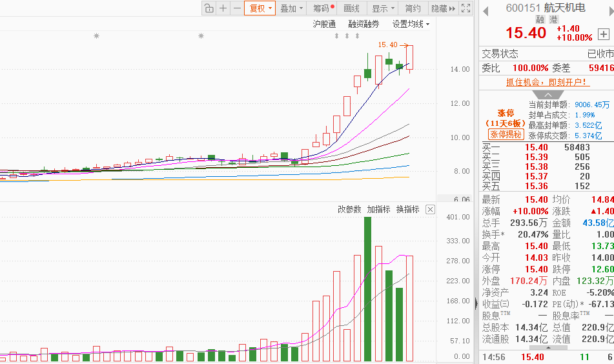Toggle the 沪股通 overlay
614x364 pixels.
pos(324,25)
